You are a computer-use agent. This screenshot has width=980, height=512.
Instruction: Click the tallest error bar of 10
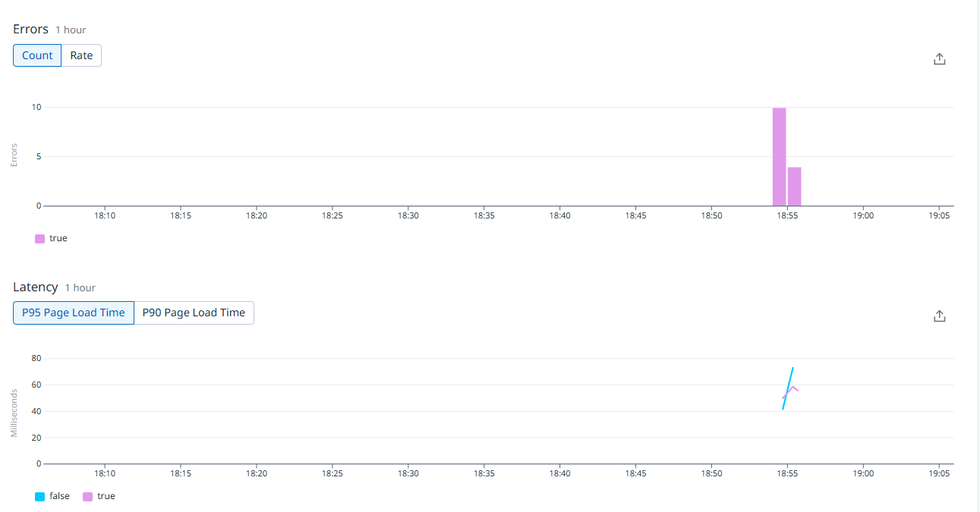click(779, 157)
